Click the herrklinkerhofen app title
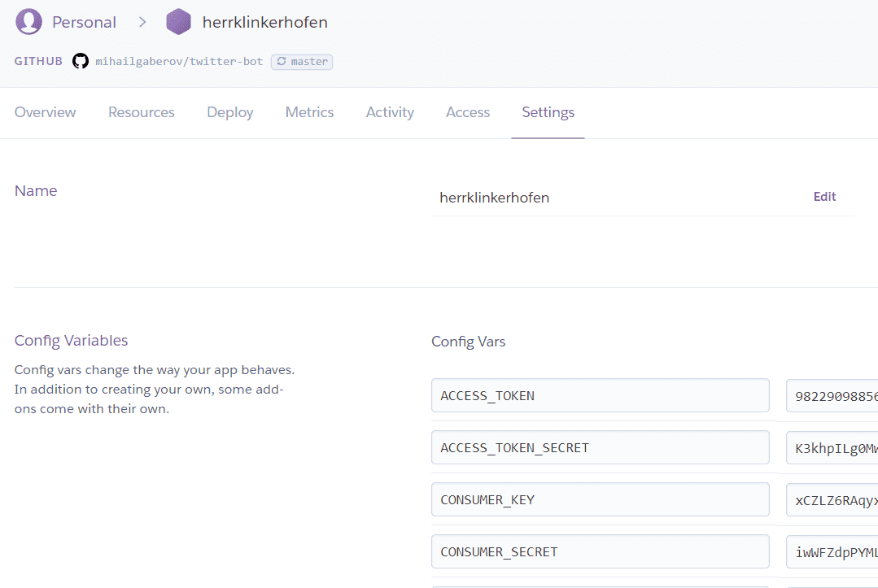Viewport: 878px width, 588px height. pyautogui.click(x=264, y=22)
